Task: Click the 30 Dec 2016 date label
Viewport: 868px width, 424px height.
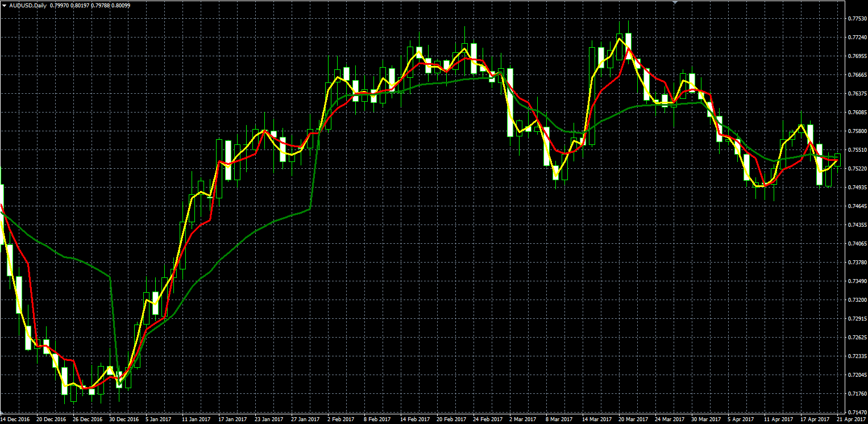Action: click(124, 419)
